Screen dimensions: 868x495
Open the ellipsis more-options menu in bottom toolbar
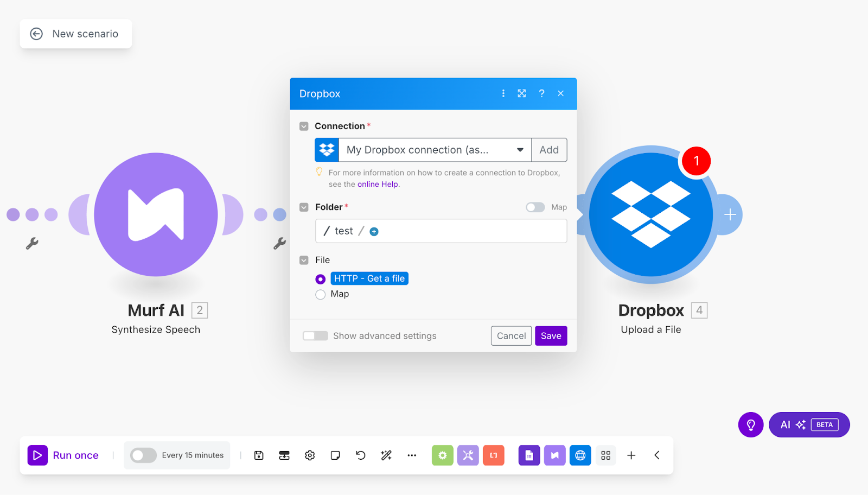[411, 455]
